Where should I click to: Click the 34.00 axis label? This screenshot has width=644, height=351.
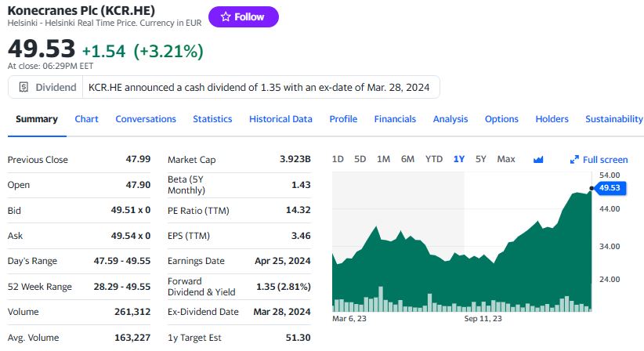click(x=610, y=246)
